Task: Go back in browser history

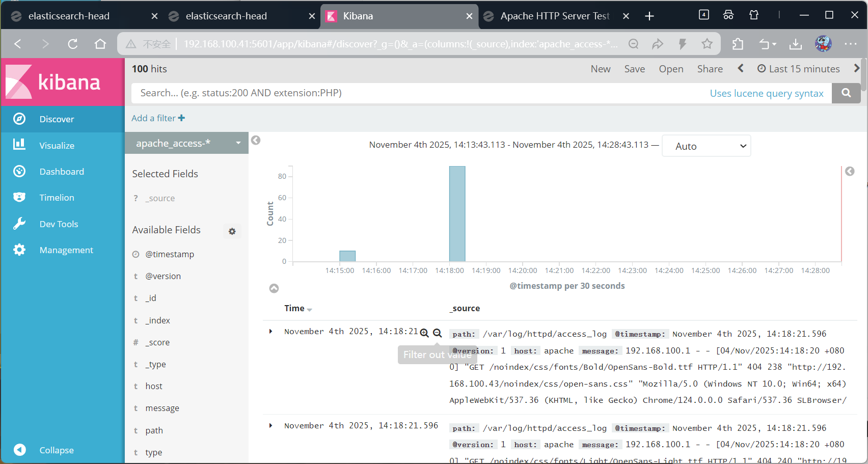Action: tap(18, 44)
